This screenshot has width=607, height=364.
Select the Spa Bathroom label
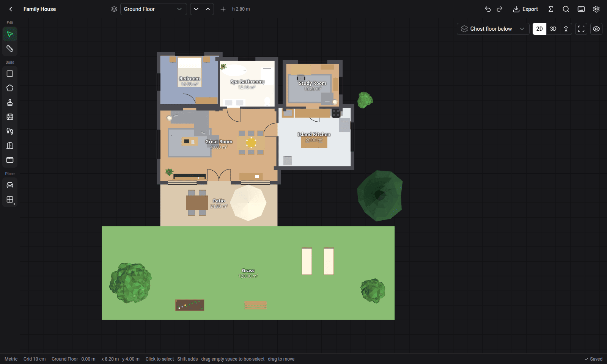pos(247,82)
